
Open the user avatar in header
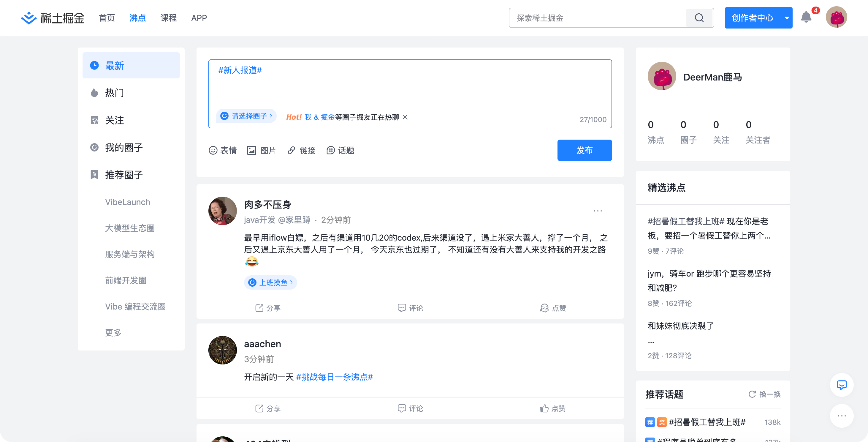pos(836,17)
